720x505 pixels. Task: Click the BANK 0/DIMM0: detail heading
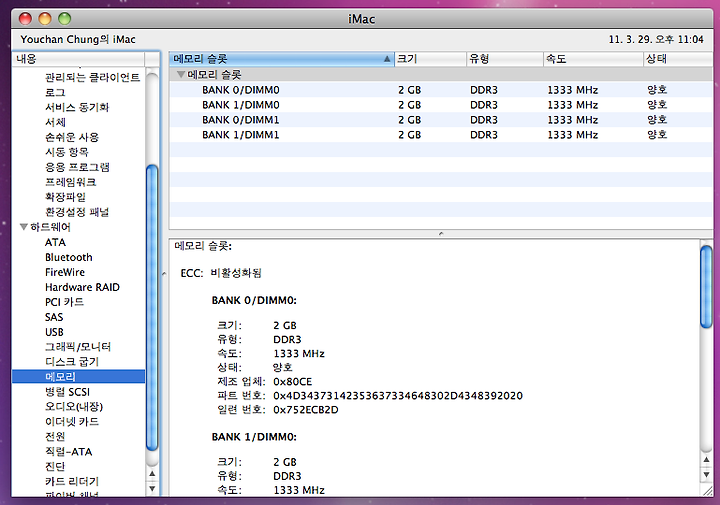coord(254,300)
